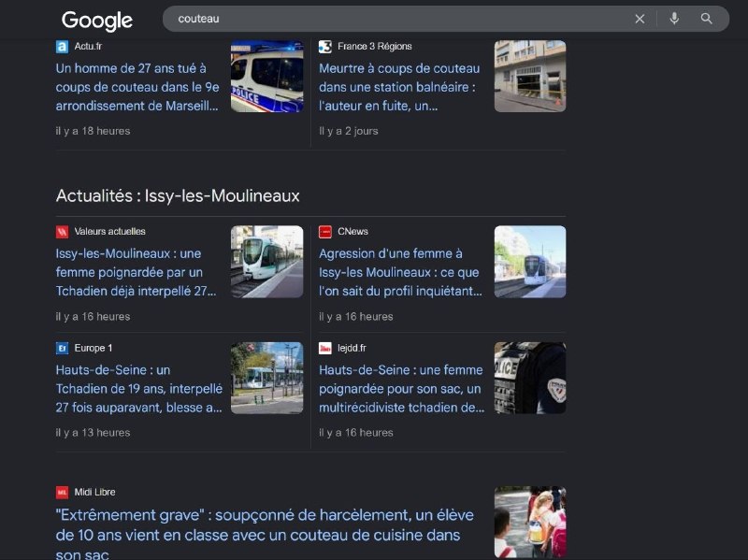Click the Google logo
Viewport: 748px width, 560px height.
pyautogui.click(x=97, y=21)
